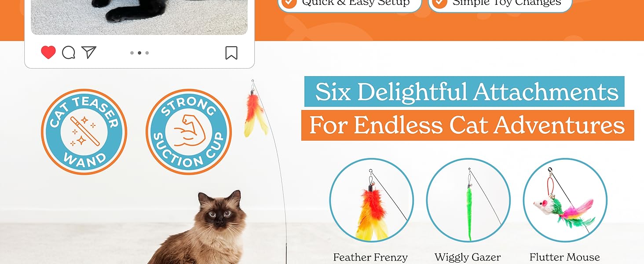Click the Simple Toy Changes pill

[500, 4]
